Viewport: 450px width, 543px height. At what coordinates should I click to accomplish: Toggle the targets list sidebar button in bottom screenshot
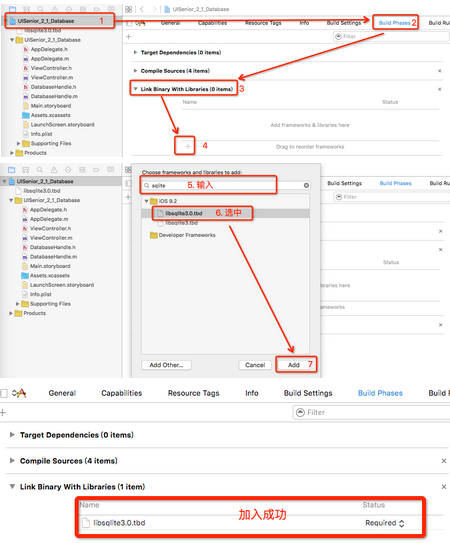coord(3,393)
